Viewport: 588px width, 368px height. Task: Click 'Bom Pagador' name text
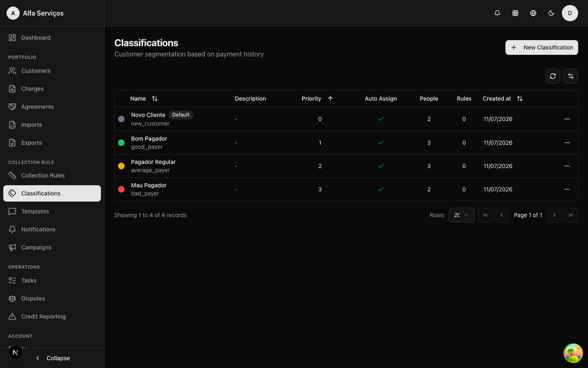click(x=149, y=138)
